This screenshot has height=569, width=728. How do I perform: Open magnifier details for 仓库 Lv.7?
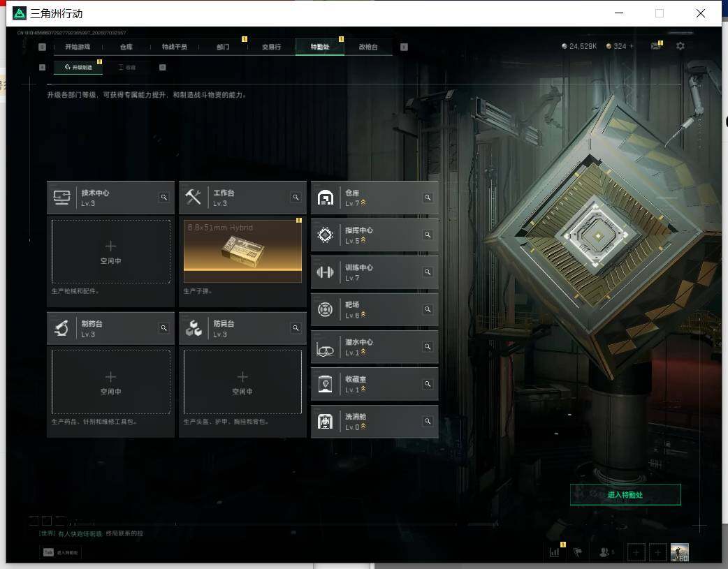428,198
